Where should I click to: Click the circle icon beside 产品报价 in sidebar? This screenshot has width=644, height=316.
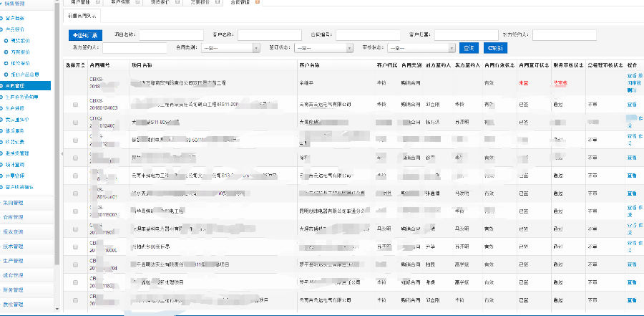[x=1, y=29]
